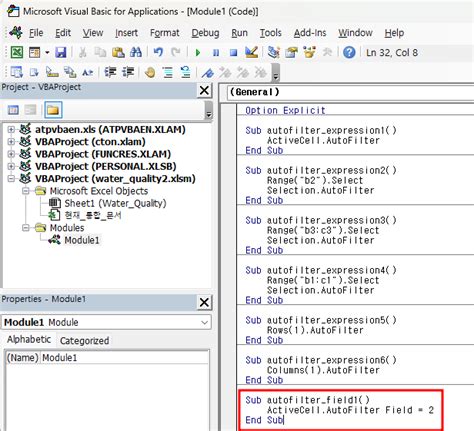Viewport: 474px width, 431px height.
Task: Click the Reset stop square icon
Action: pos(233,53)
